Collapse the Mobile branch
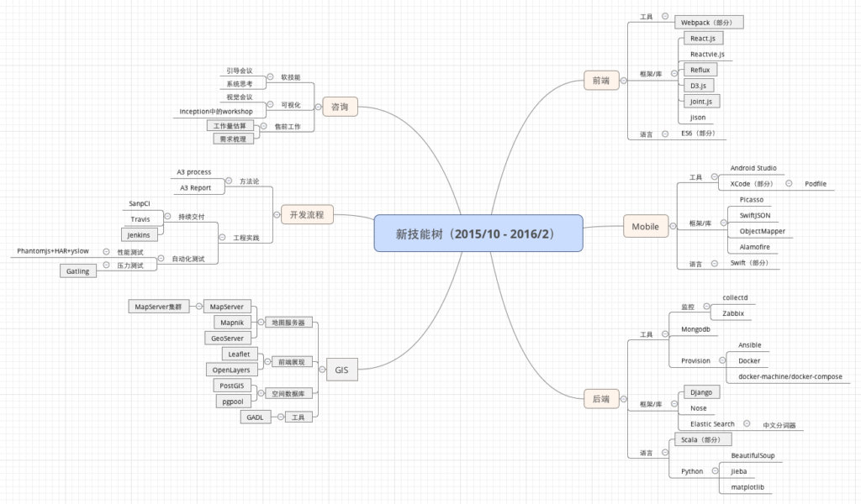The image size is (861, 504). [672, 226]
